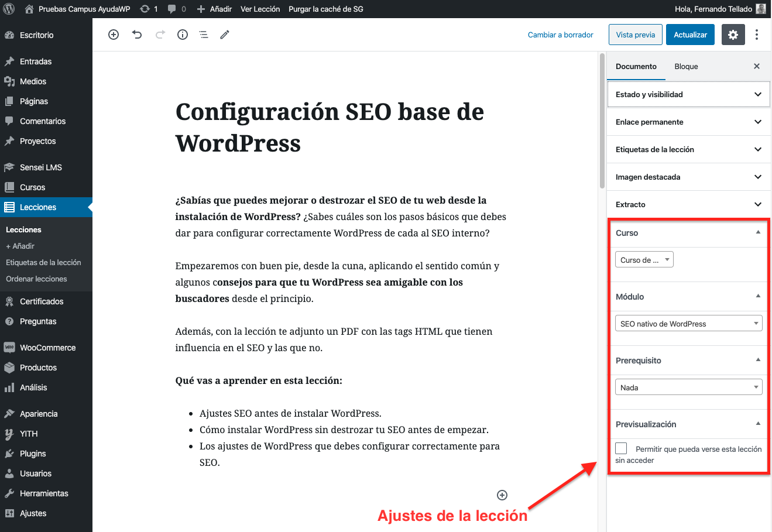Screen dimensions: 772x532
Task: Open Sensei LMS in the sidebar menu
Action: pos(41,167)
